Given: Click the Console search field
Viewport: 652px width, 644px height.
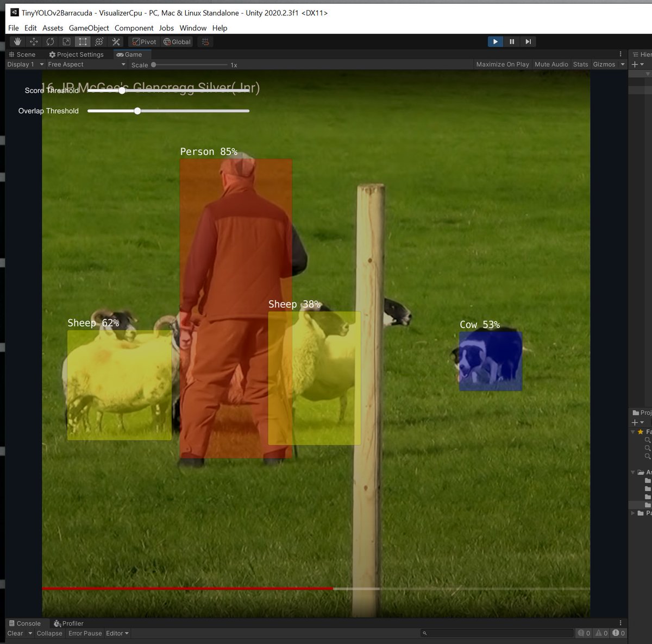Looking at the screenshot, I should (497, 633).
